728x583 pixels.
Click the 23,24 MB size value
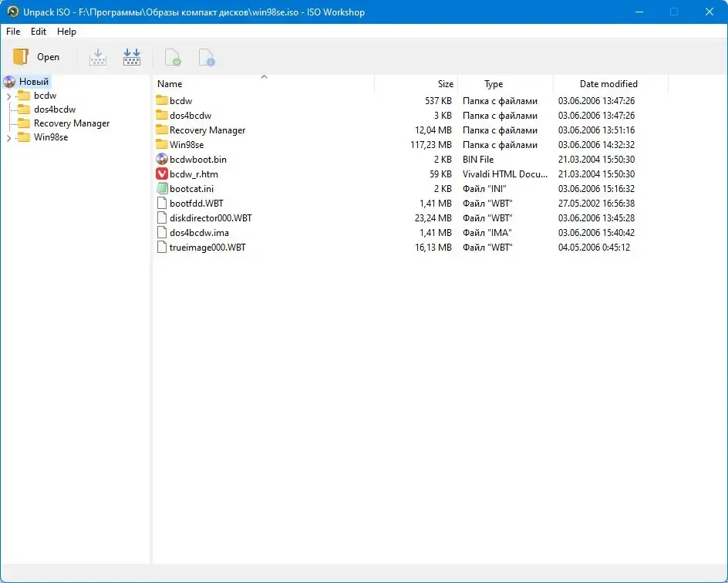pos(433,217)
